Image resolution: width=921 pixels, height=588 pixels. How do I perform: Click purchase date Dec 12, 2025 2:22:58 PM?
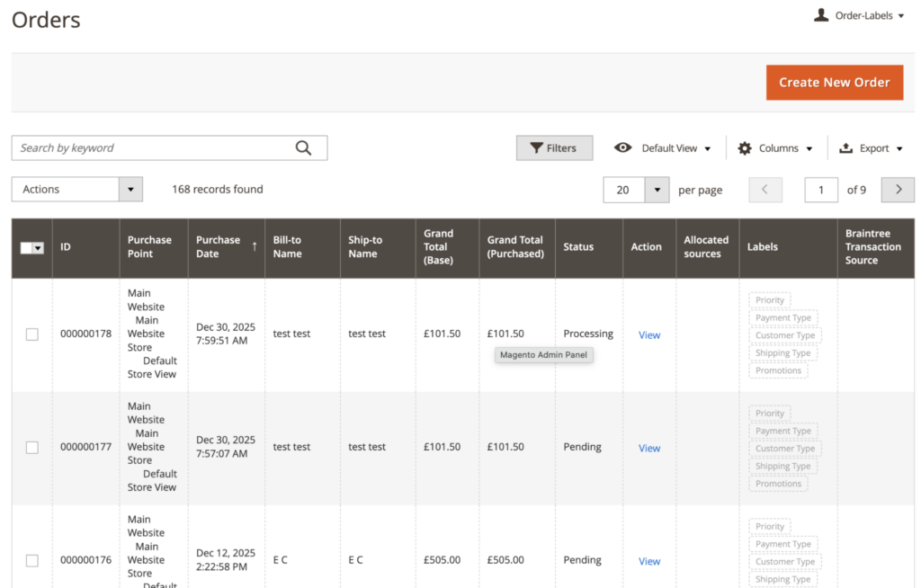pos(226,560)
